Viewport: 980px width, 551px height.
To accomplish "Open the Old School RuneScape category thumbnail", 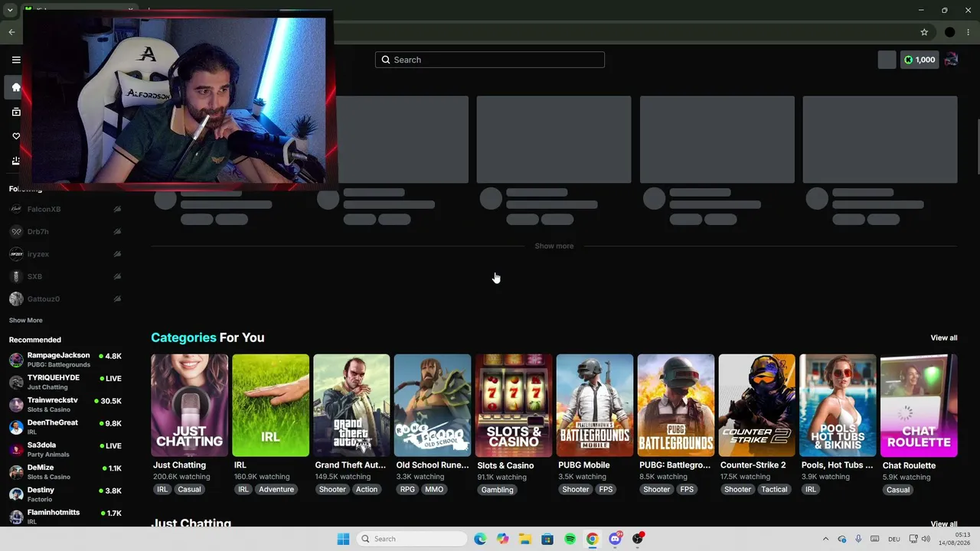I will [x=433, y=406].
